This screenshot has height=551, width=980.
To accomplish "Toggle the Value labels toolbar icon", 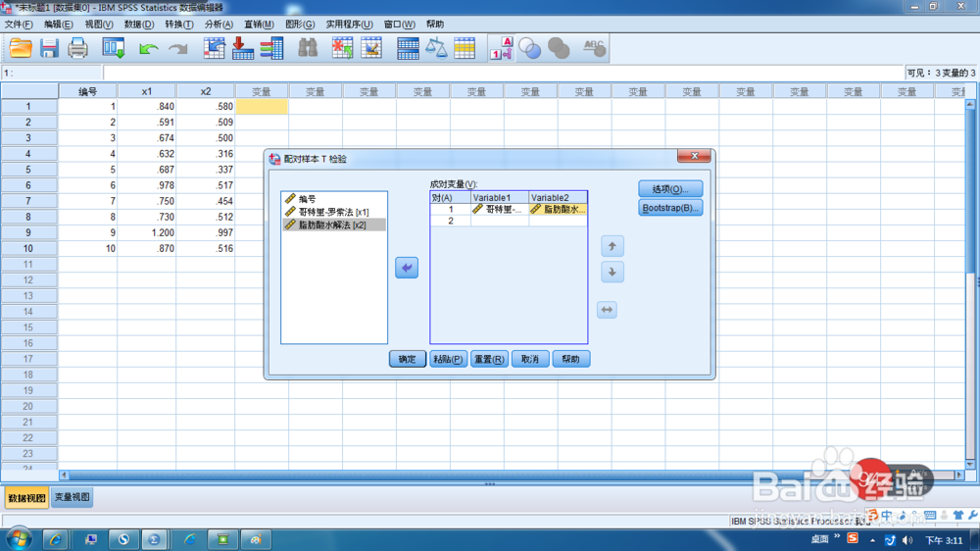I will [501, 48].
